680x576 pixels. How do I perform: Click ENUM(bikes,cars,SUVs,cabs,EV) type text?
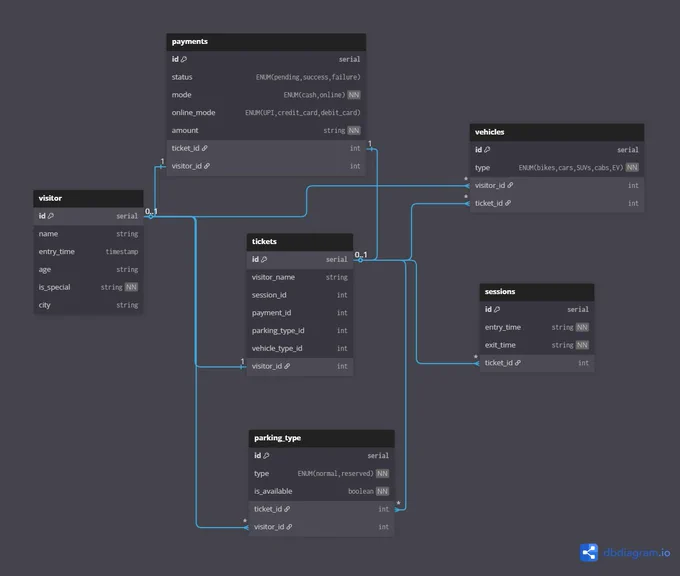click(571, 167)
